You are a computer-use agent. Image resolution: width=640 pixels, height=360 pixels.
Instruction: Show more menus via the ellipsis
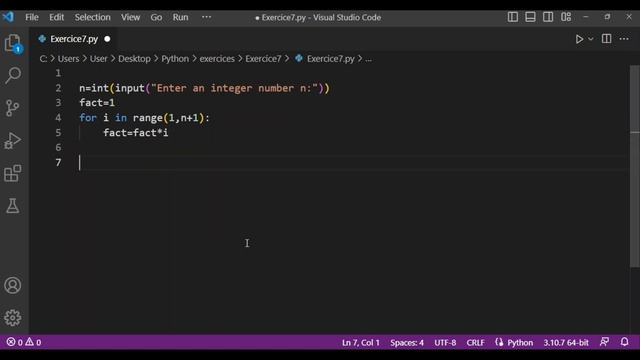tap(207, 17)
